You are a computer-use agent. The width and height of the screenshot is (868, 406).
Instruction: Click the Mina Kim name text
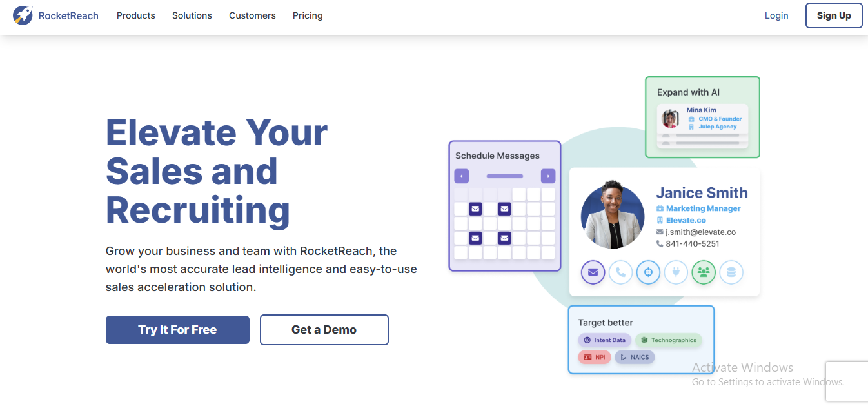pos(701,110)
